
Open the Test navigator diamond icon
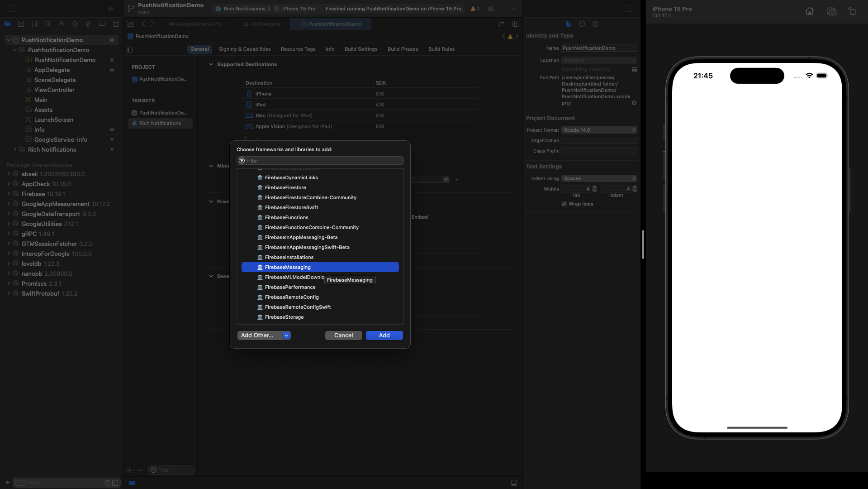pyautogui.click(x=75, y=24)
